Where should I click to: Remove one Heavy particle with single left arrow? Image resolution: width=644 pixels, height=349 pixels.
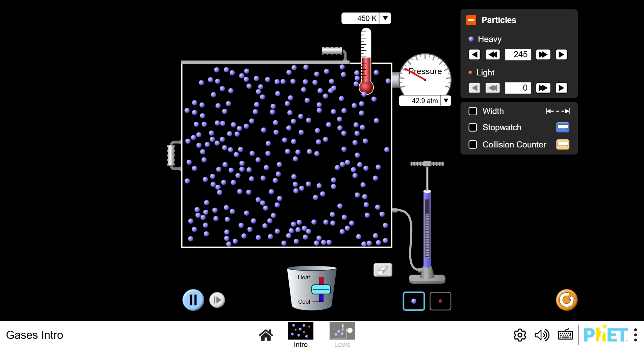coord(474,54)
